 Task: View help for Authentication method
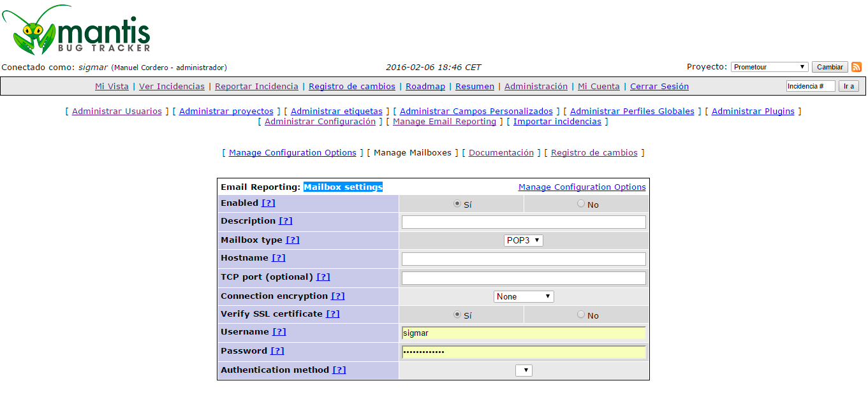339,370
